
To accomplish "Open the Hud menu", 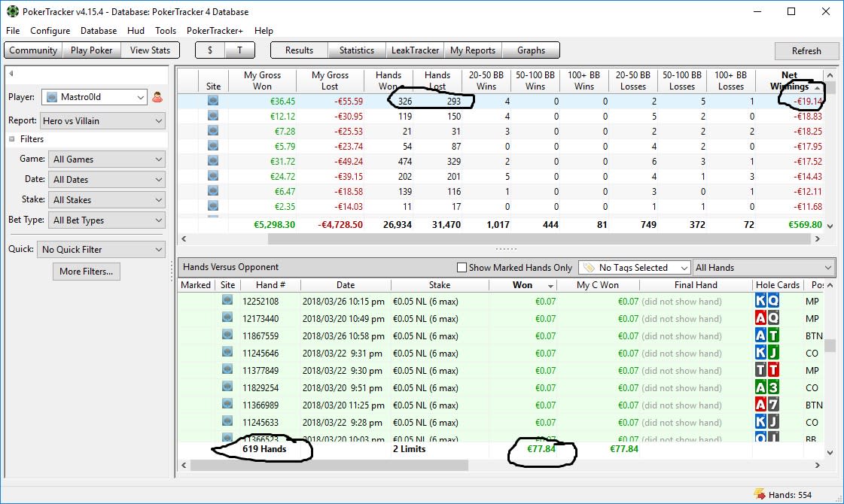I will coord(136,31).
